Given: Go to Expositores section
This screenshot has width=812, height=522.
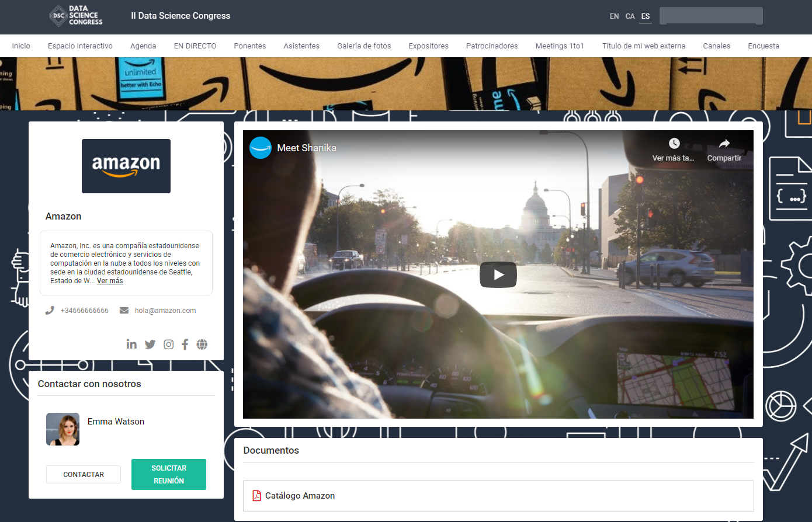Looking at the screenshot, I should coord(429,46).
